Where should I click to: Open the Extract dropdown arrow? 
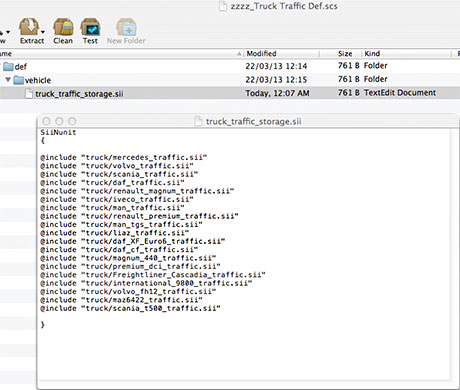click(x=43, y=32)
